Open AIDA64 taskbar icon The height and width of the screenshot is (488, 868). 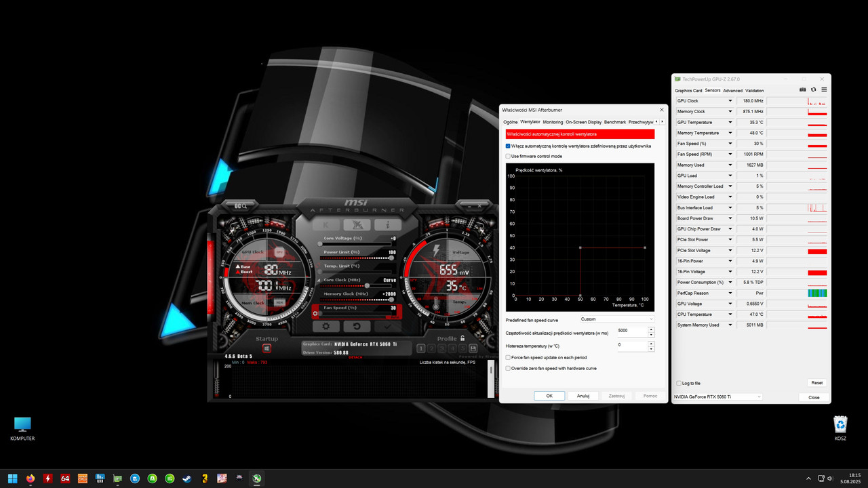click(x=66, y=479)
